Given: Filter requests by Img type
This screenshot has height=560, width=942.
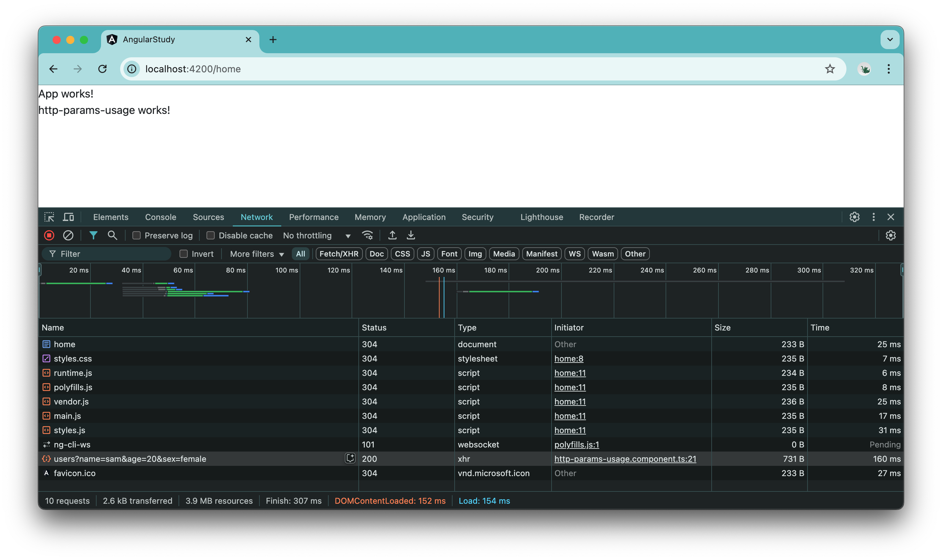Looking at the screenshot, I should click(x=475, y=254).
